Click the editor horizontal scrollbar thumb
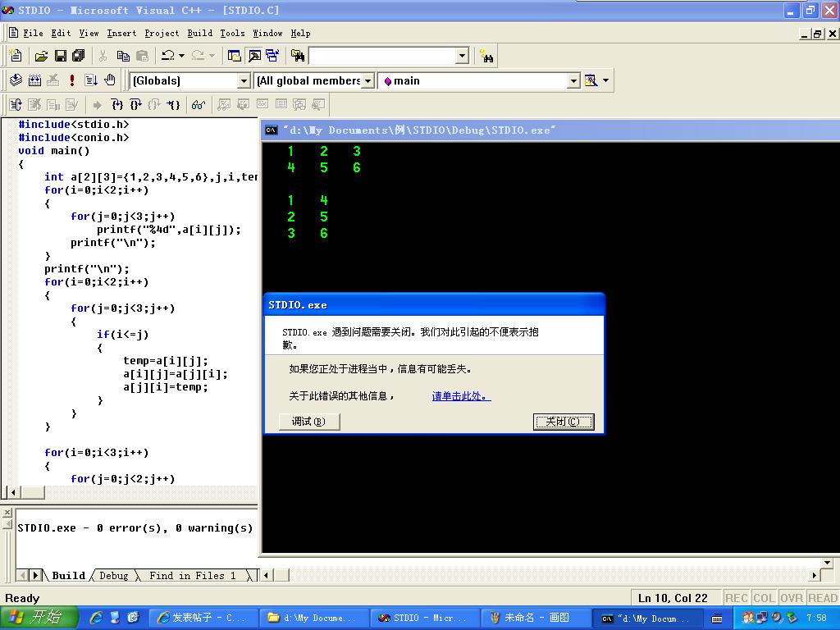The height and width of the screenshot is (630, 840). (x=33, y=492)
